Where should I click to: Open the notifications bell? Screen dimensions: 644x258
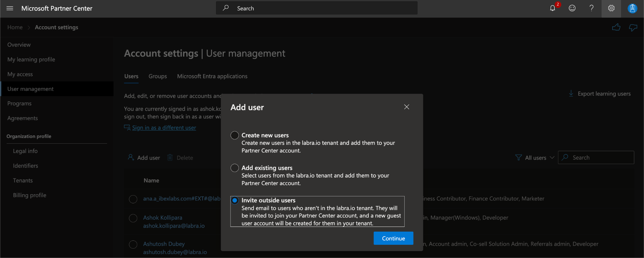coord(552,8)
